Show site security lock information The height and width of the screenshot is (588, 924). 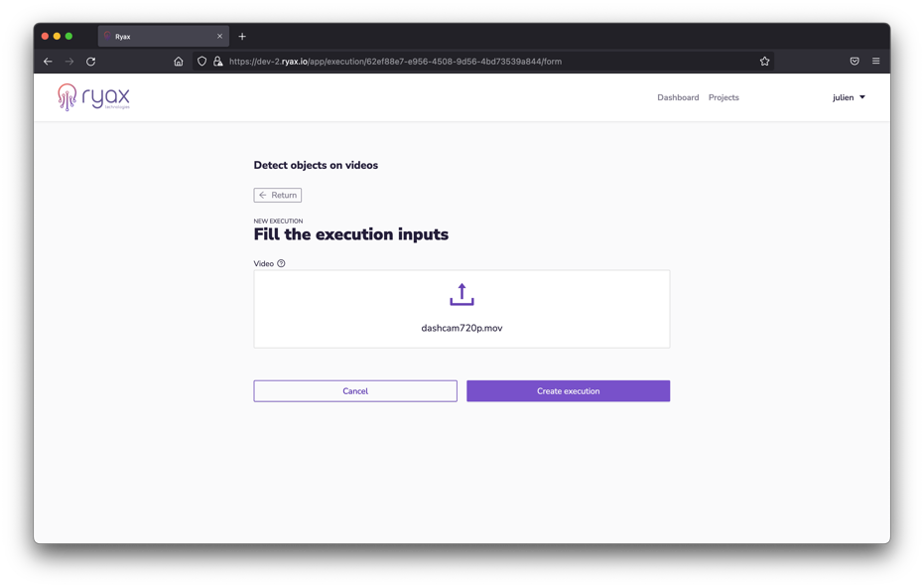[x=218, y=62]
